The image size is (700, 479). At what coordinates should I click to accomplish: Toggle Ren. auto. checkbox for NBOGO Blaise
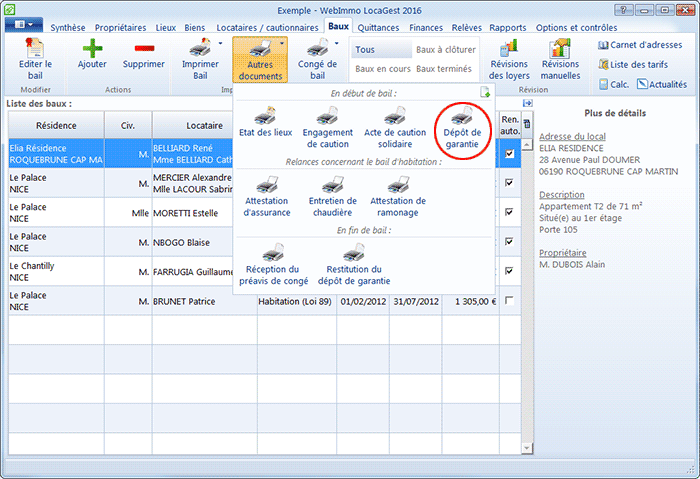coord(509,242)
